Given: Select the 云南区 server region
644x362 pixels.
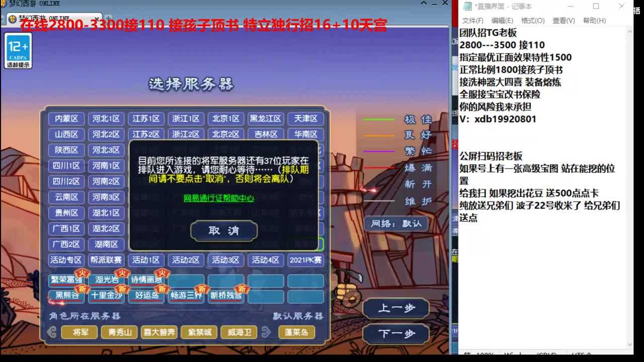Looking at the screenshot, I should click(x=66, y=197).
